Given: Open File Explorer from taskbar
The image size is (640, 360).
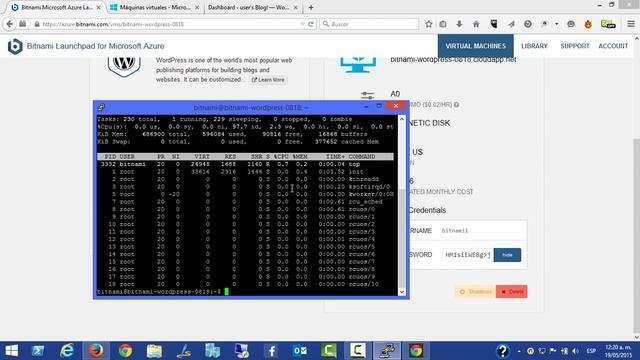Looking at the screenshot, I should coord(154,351).
